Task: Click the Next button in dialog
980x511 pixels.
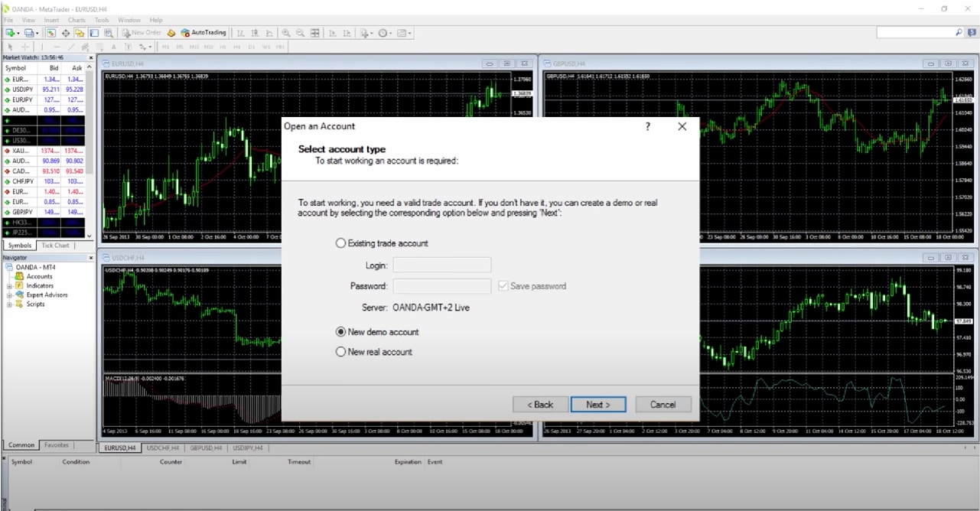Action: 598,405
